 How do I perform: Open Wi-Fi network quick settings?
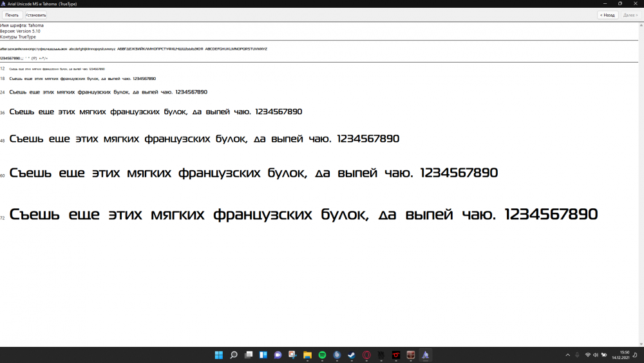coord(587,355)
